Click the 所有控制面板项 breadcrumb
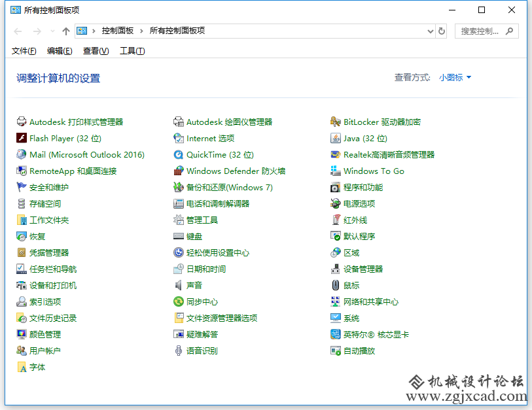Screen dimensions: 532x410 [177, 31]
